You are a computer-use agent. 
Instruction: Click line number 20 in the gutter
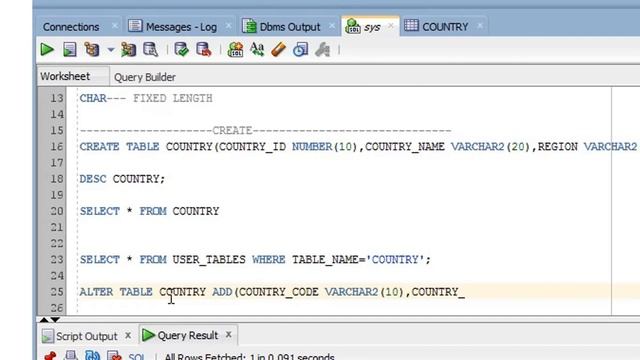(57, 211)
